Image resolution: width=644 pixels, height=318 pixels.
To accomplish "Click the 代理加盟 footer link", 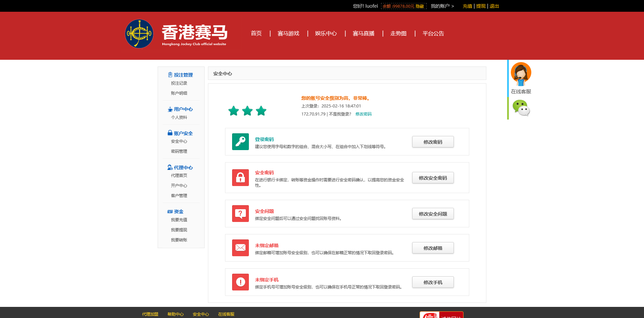I will click(x=150, y=314).
